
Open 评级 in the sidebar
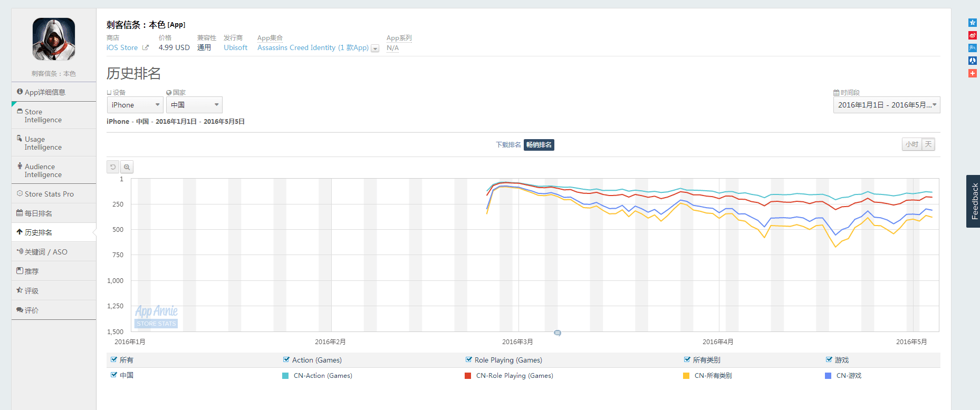click(54, 290)
